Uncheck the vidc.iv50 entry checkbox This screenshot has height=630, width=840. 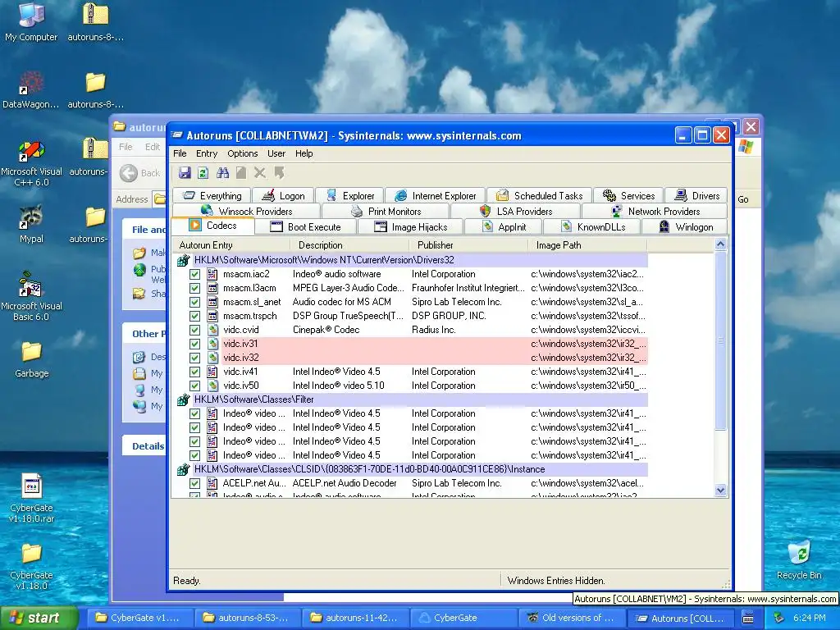pos(195,386)
